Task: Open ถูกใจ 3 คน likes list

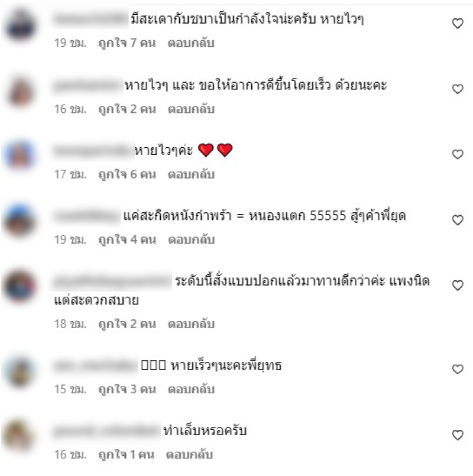Action: [127, 389]
